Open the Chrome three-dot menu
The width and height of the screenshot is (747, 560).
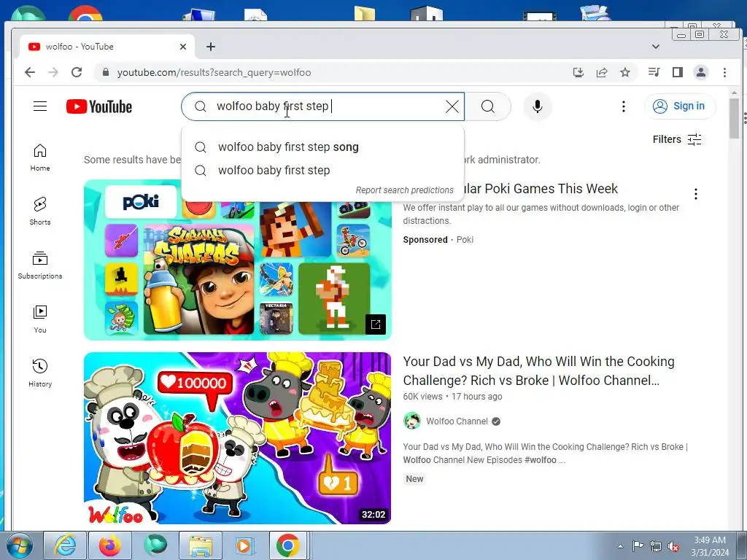coord(724,72)
